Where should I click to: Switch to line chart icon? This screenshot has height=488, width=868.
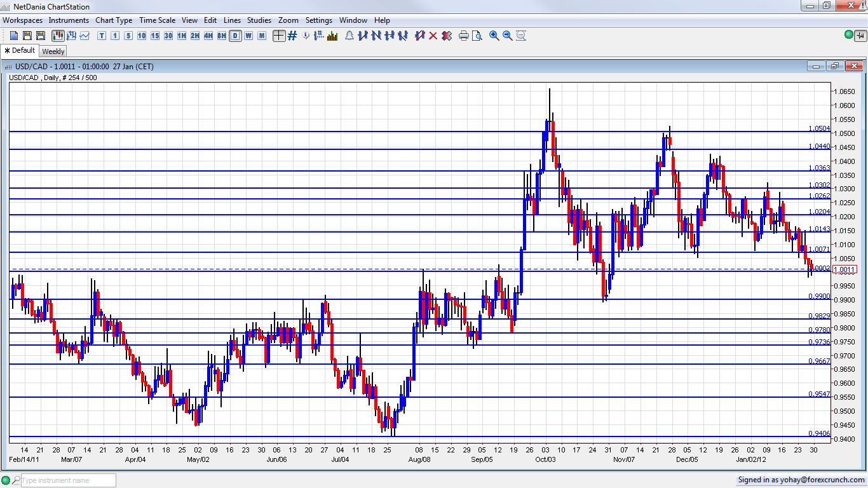pyautogui.click(x=85, y=36)
